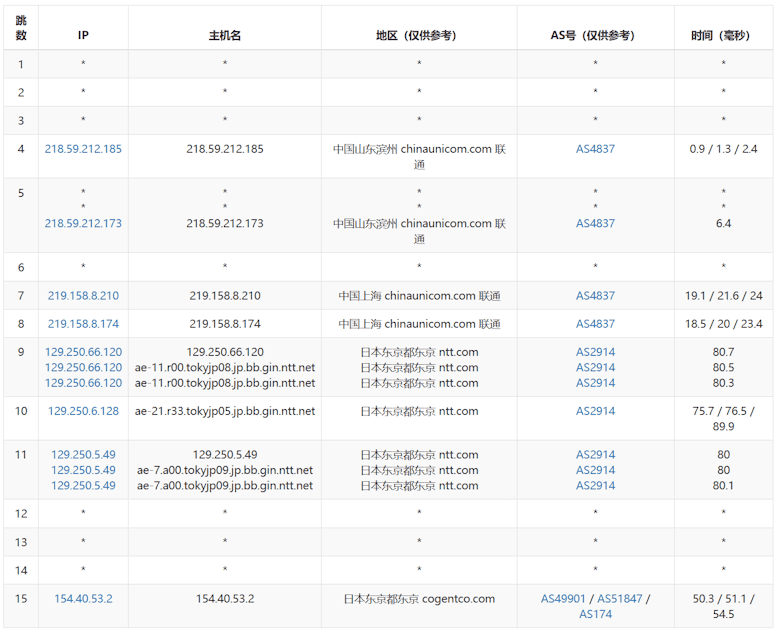
Task: Select hop number 11
Action: coord(21,455)
